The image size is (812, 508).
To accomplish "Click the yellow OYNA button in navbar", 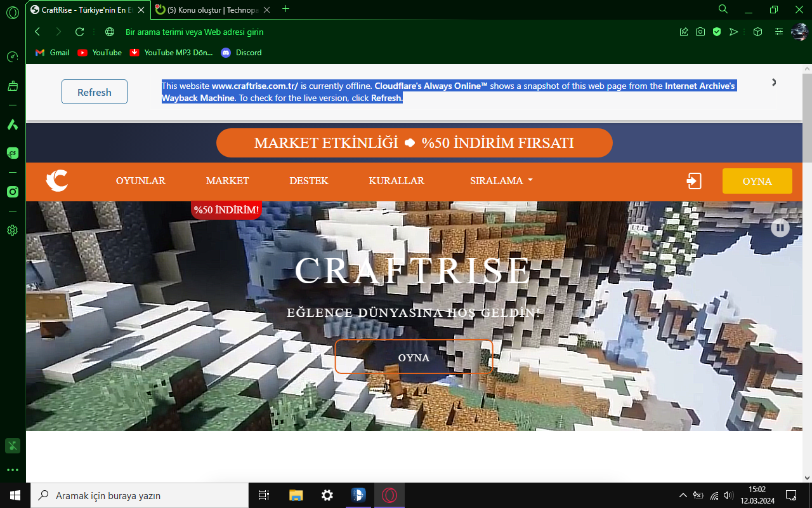I will click(757, 181).
